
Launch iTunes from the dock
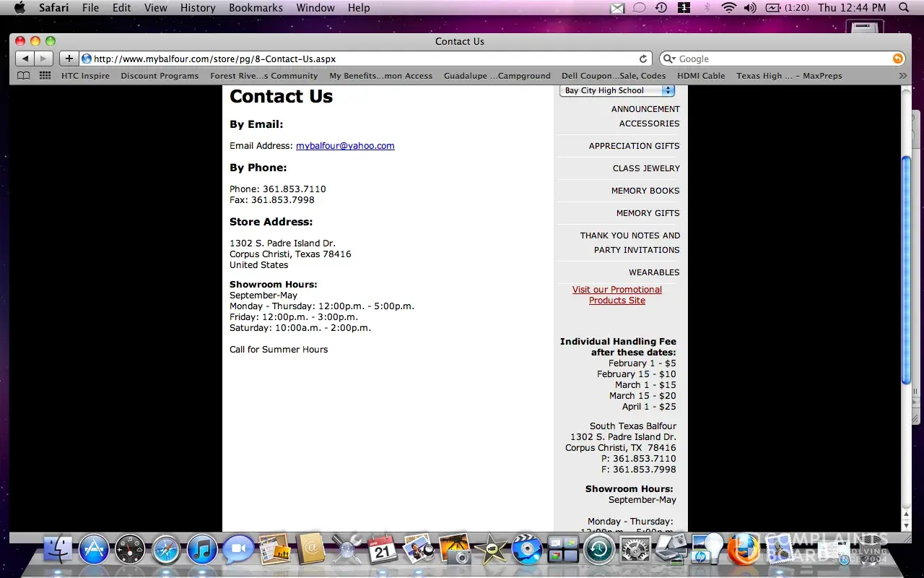pos(202,551)
